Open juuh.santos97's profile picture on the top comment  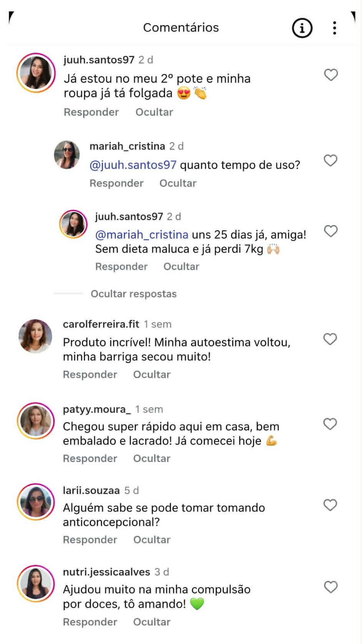point(36,73)
